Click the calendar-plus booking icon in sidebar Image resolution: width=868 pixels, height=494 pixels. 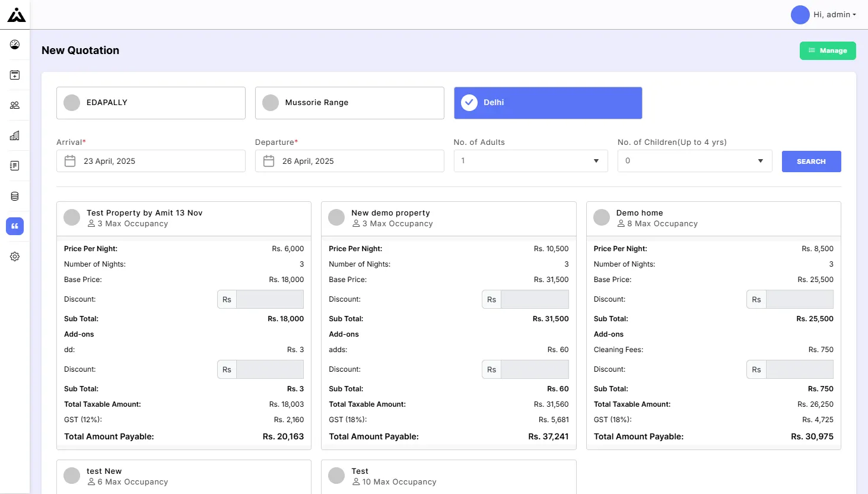[15, 75]
